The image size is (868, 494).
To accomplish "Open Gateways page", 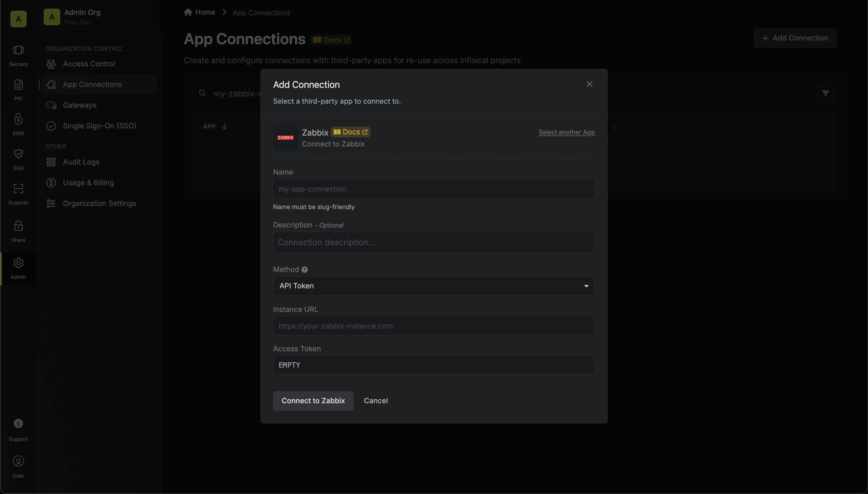I will pos(99,105).
